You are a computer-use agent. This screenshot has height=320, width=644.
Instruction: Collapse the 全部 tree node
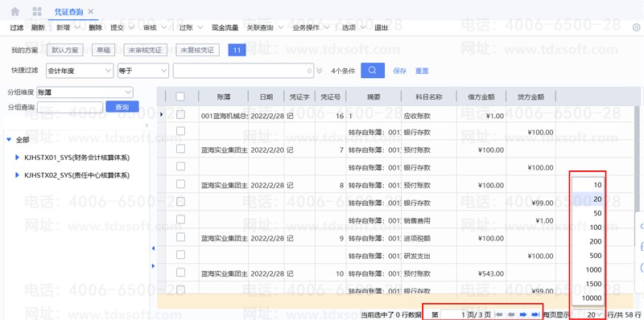click(x=9, y=139)
